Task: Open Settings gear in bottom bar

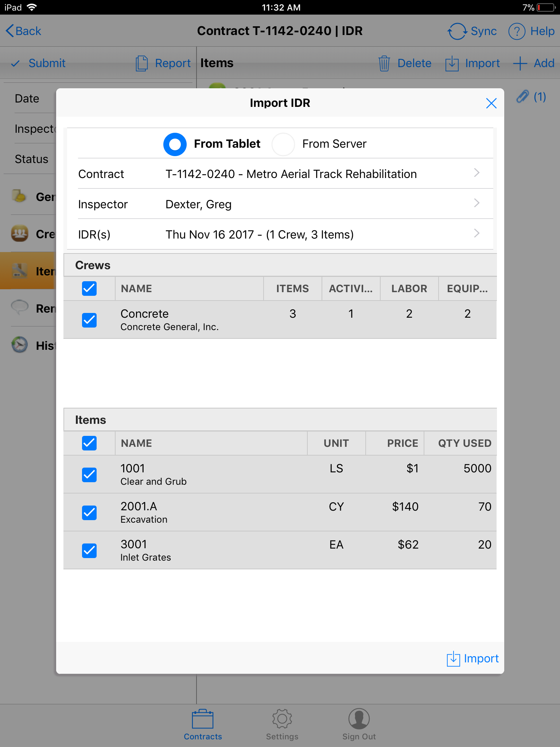Action: 282,719
